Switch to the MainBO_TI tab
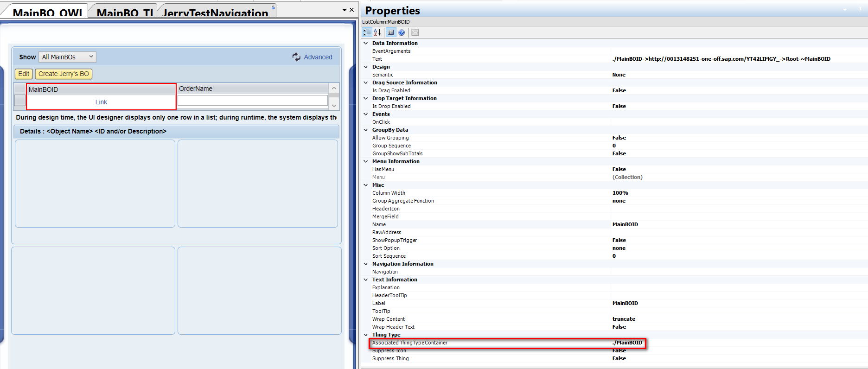 (124, 13)
